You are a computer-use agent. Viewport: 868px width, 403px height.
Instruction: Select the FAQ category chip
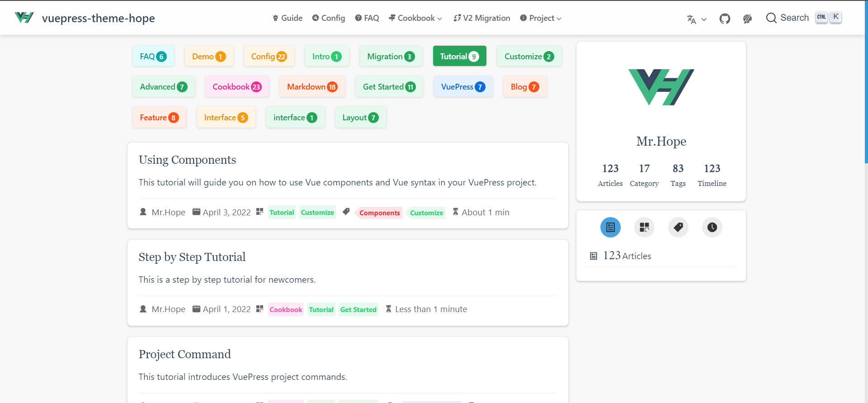[153, 56]
